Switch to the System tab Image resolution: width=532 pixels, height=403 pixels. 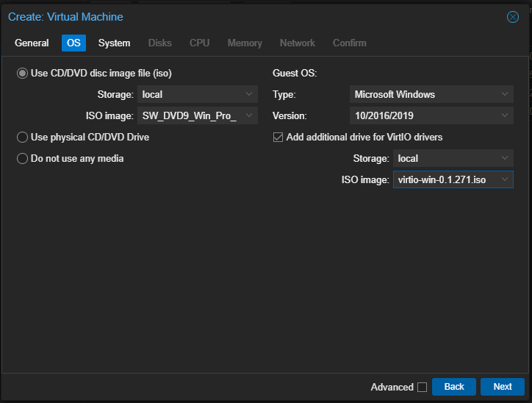[x=114, y=43]
